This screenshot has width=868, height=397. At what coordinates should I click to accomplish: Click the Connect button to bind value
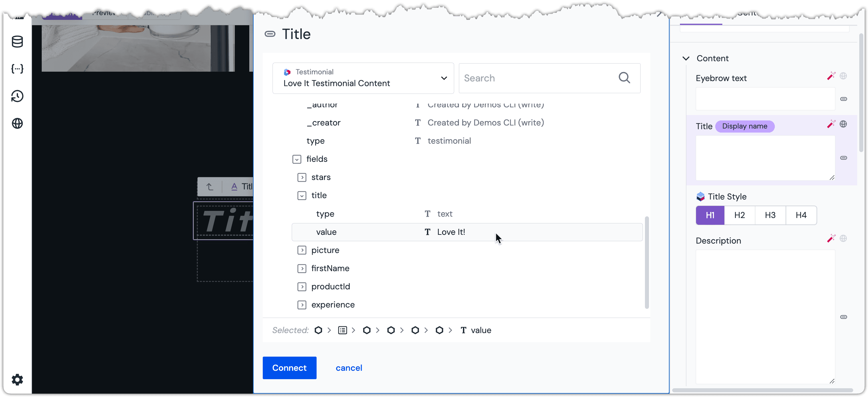pos(289,368)
